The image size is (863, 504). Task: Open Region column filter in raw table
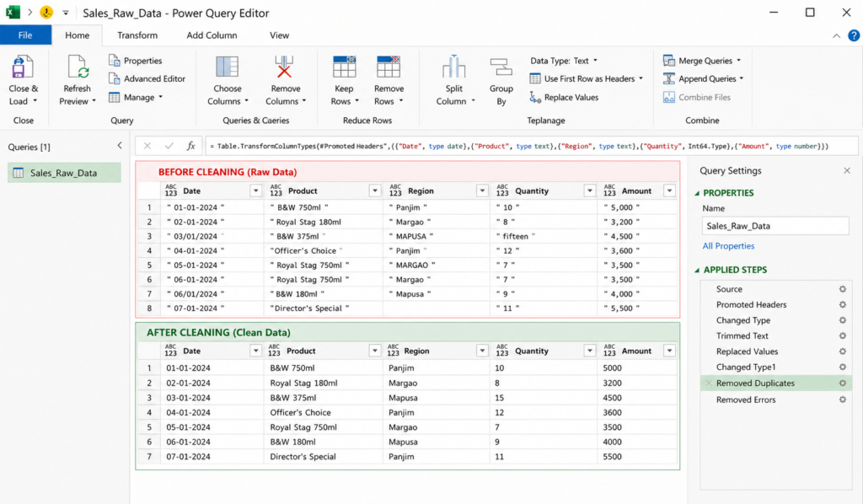click(x=482, y=191)
